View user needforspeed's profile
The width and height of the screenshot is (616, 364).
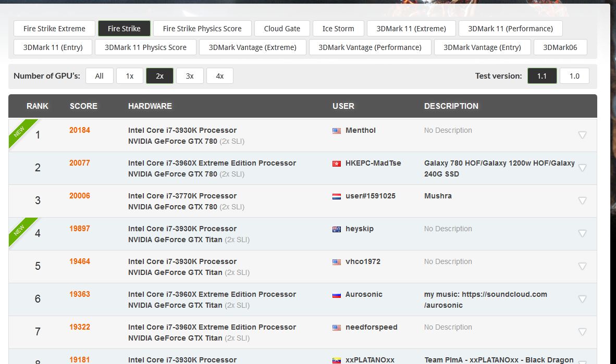[371, 327]
